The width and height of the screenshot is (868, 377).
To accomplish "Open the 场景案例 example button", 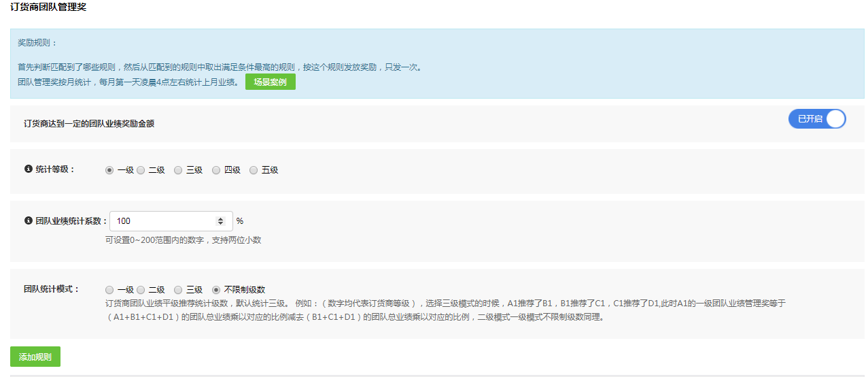I will [x=270, y=82].
